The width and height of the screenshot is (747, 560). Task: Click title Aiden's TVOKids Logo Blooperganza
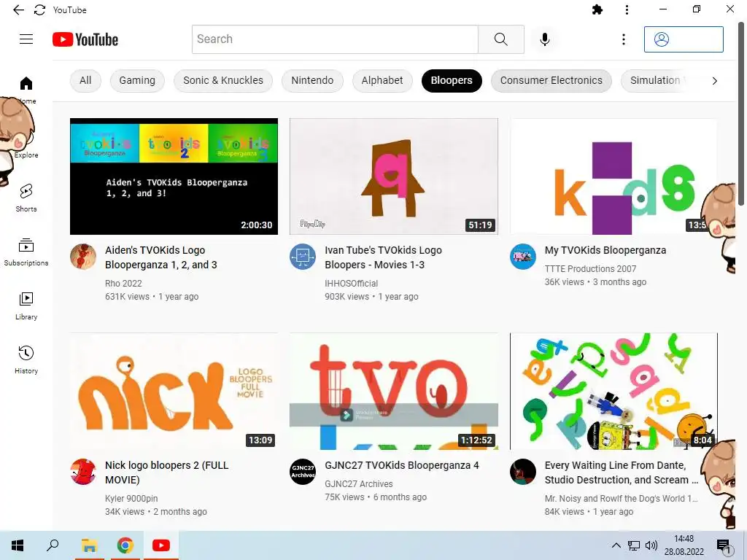(161, 257)
